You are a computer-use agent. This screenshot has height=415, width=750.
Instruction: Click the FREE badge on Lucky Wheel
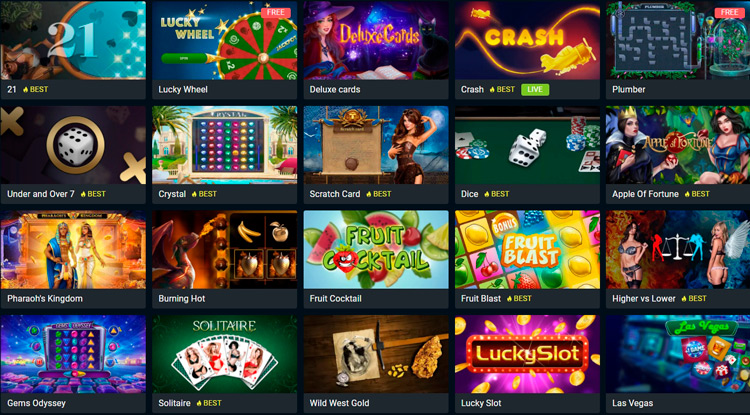(276, 13)
